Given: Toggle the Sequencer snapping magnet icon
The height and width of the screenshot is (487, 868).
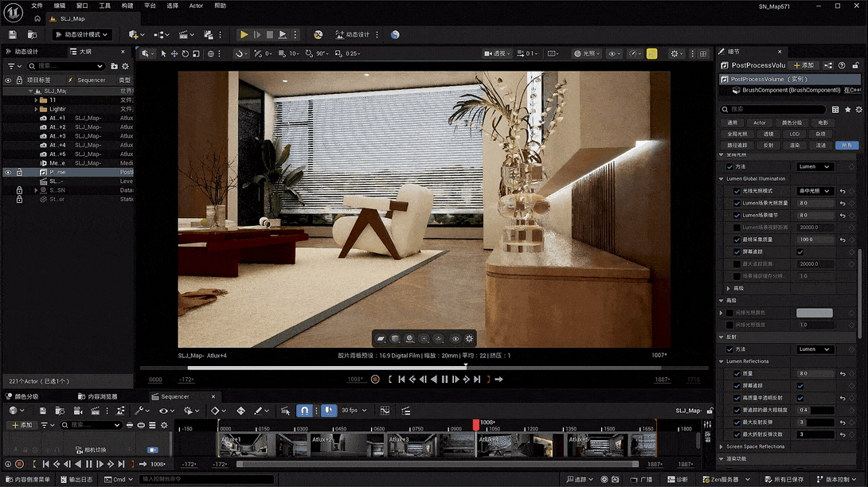Looking at the screenshot, I should tap(304, 411).
